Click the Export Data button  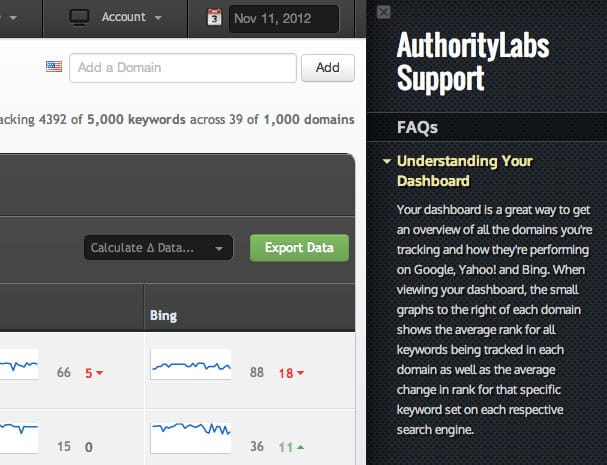299,247
